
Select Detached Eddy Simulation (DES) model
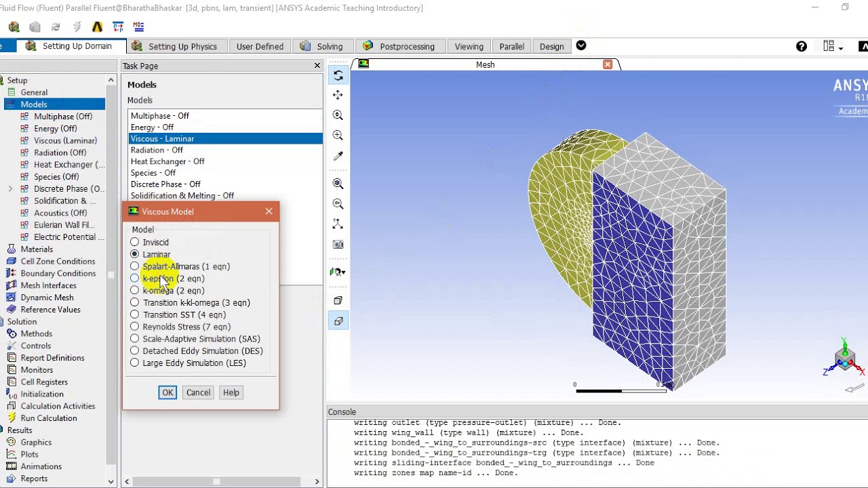click(135, 350)
